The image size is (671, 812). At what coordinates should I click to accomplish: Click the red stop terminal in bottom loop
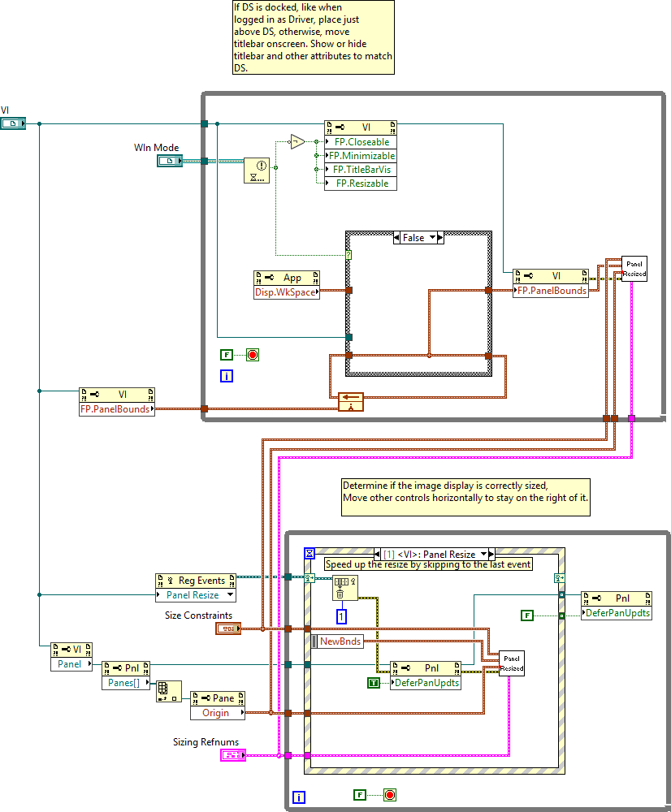pos(389,794)
